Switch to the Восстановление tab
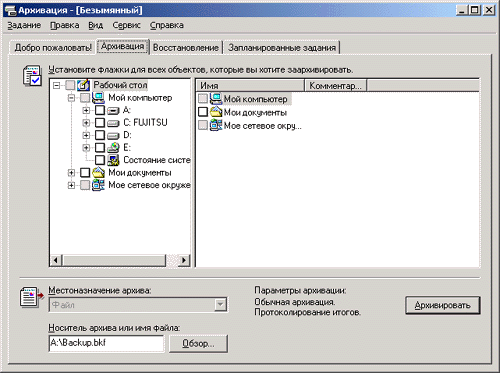 pyautogui.click(x=186, y=48)
